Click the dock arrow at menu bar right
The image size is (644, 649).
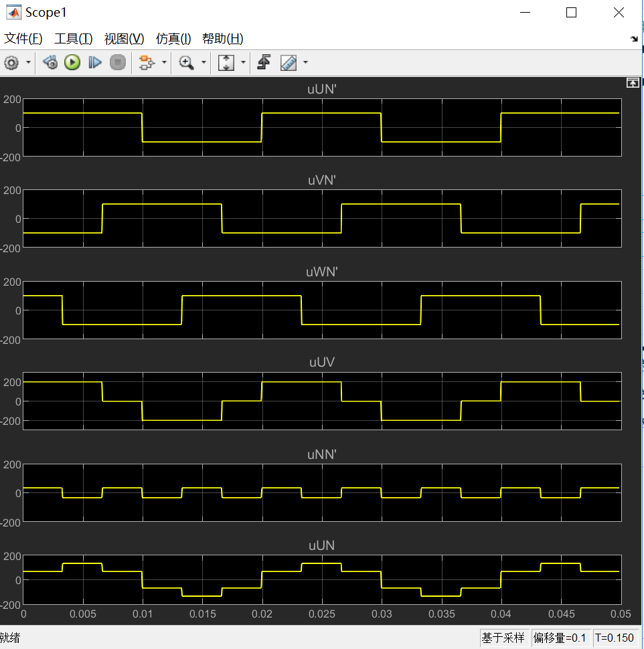[x=634, y=39]
